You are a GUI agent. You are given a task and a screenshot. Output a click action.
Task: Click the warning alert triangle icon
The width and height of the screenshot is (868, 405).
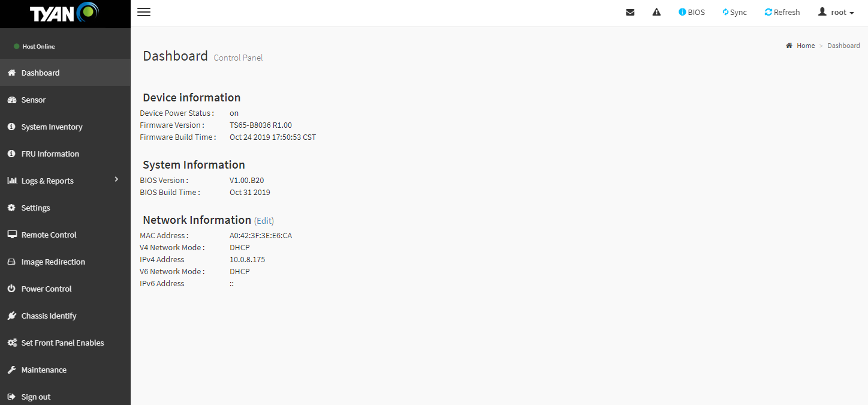coord(656,12)
